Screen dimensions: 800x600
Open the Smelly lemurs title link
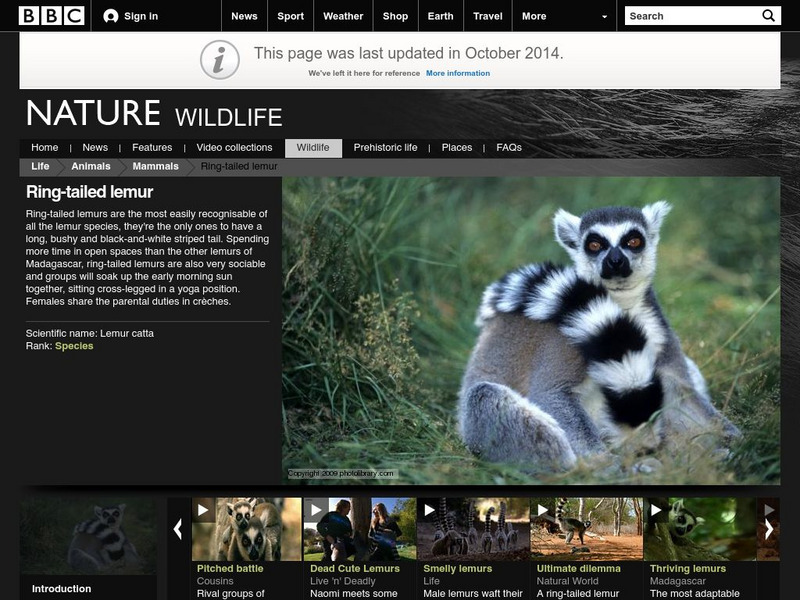(x=458, y=568)
